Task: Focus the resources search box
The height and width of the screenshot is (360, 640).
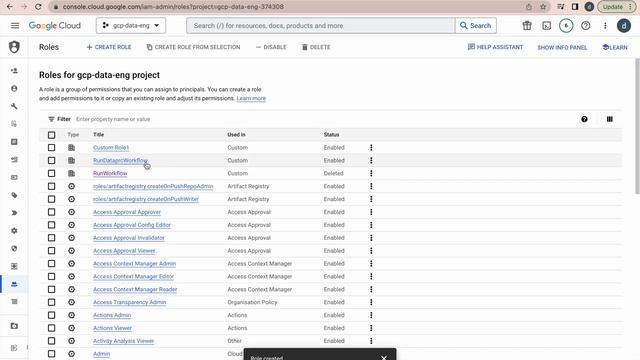Action: pyautogui.click(x=321, y=26)
